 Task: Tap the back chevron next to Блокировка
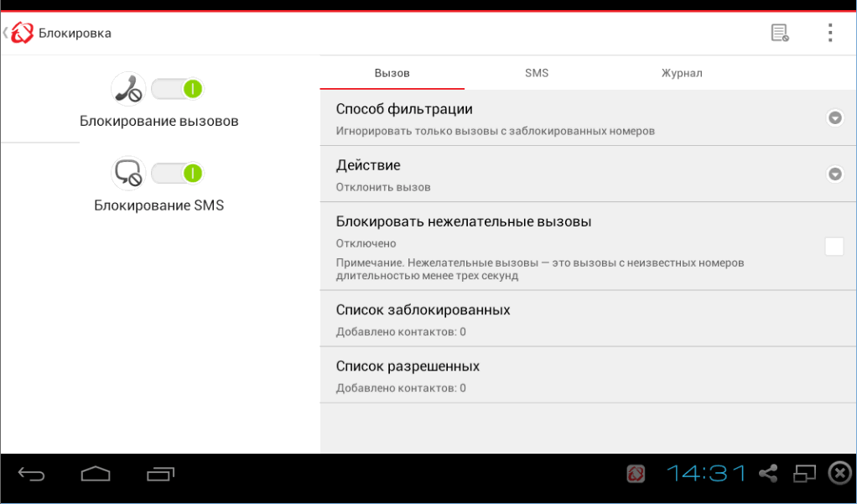(5, 32)
